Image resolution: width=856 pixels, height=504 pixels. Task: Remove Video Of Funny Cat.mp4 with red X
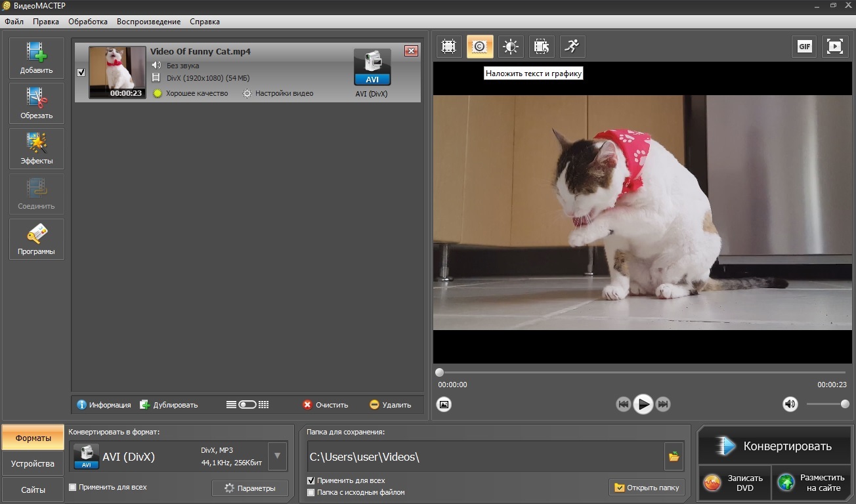point(411,51)
